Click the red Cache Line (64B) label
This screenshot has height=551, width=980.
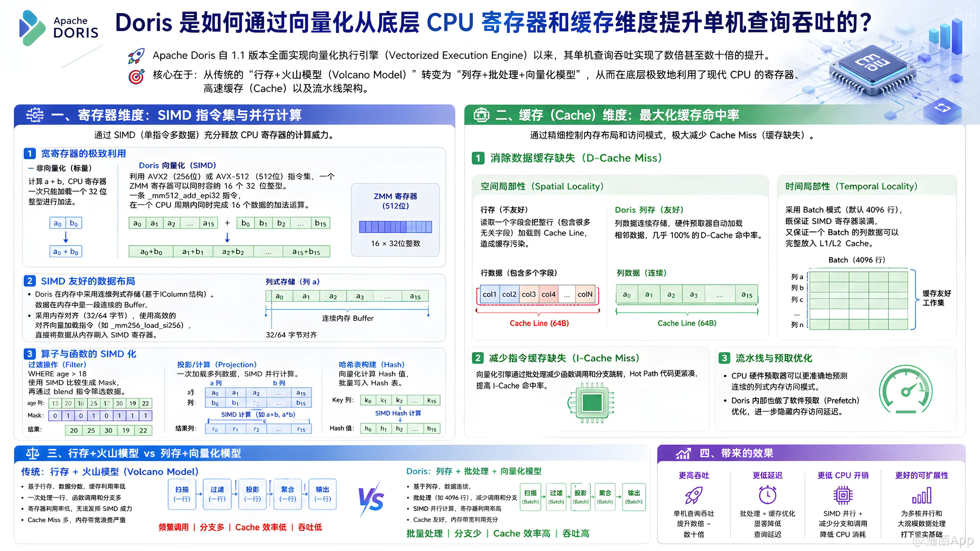539,323
